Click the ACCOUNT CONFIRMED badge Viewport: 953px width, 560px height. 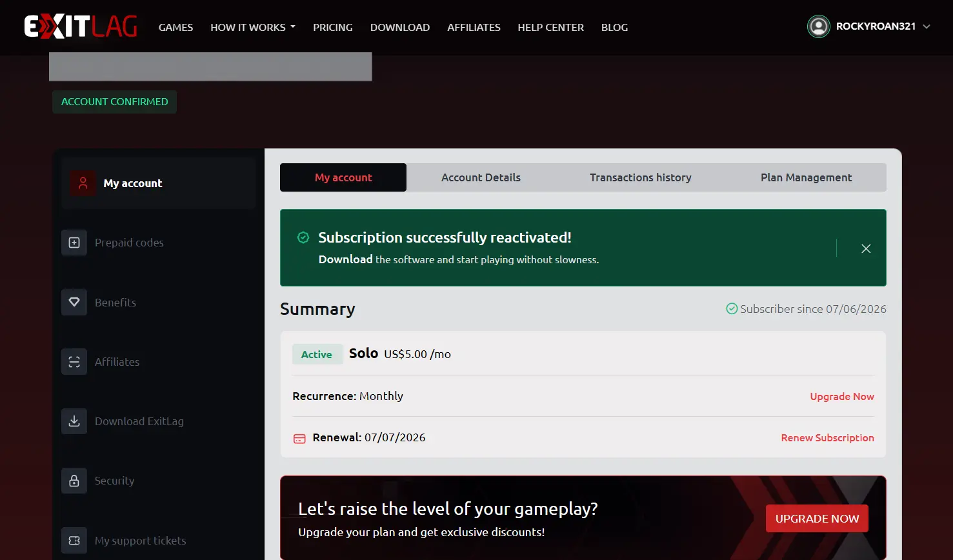pyautogui.click(x=114, y=102)
